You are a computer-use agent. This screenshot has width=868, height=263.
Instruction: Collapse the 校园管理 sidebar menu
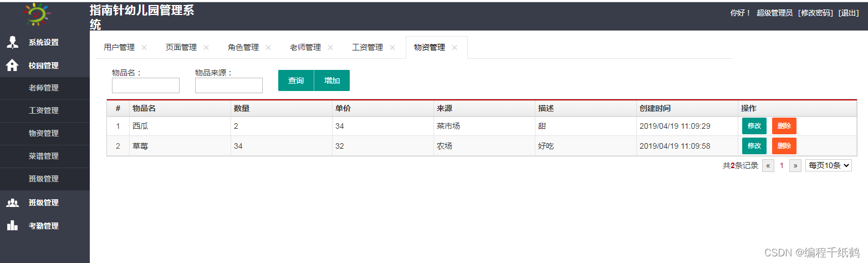click(44, 65)
